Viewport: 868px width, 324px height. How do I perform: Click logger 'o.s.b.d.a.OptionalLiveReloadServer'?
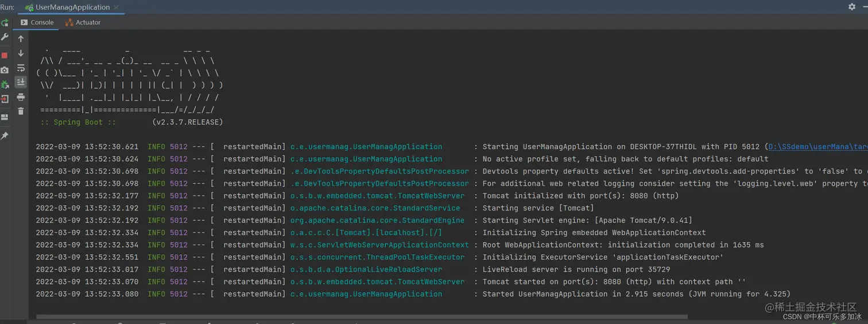366,270
